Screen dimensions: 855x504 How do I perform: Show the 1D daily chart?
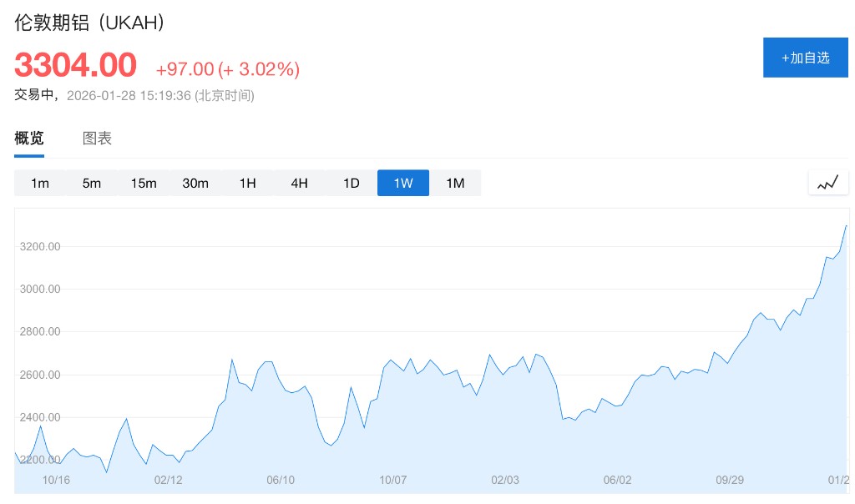click(x=352, y=183)
